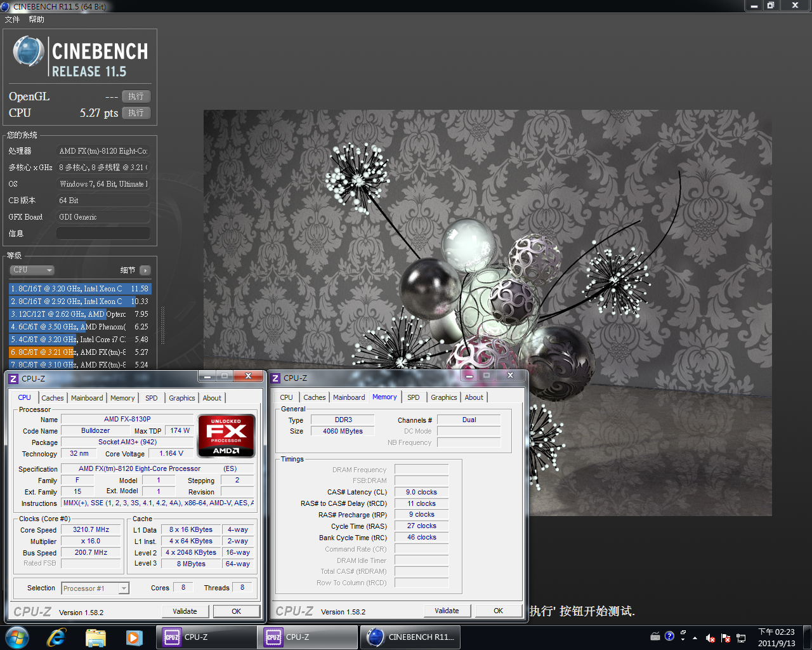
Task: Click Validate in left CPU-Z window
Action: [185, 611]
